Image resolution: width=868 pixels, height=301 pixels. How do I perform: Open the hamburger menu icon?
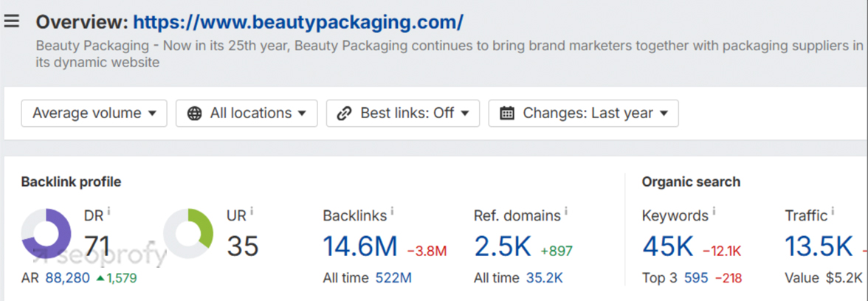tap(11, 21)
